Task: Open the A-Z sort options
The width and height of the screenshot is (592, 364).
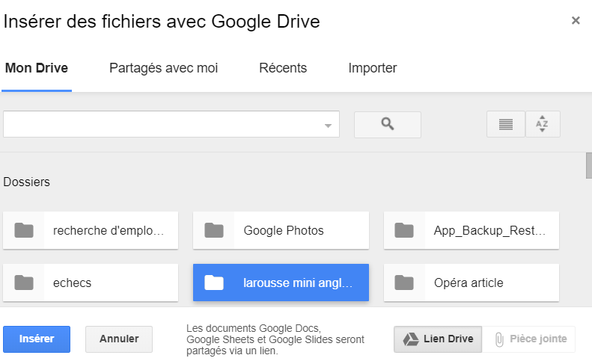Action: [543, 124]
